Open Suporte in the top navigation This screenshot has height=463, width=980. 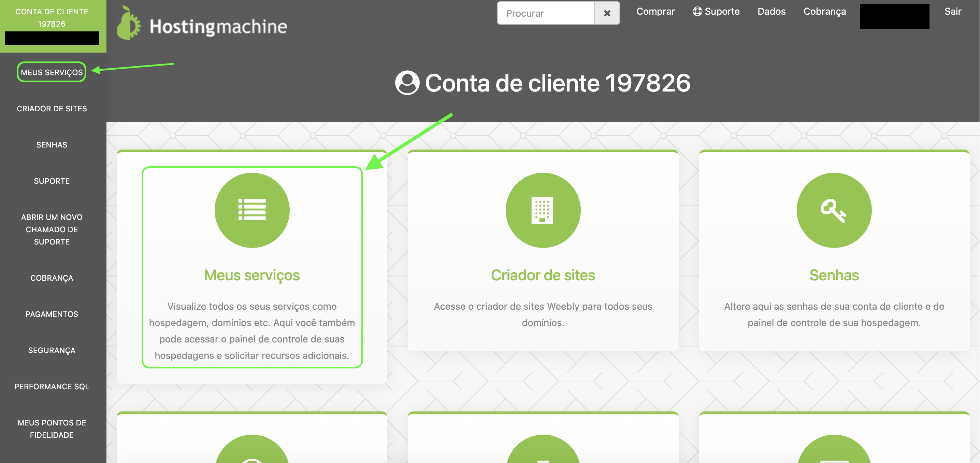722,11
